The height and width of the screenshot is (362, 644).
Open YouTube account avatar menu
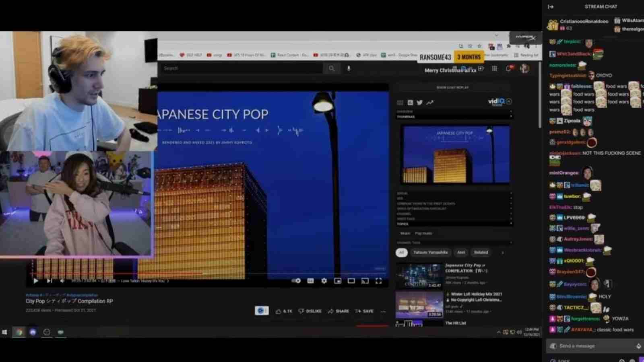coord(524,68)
